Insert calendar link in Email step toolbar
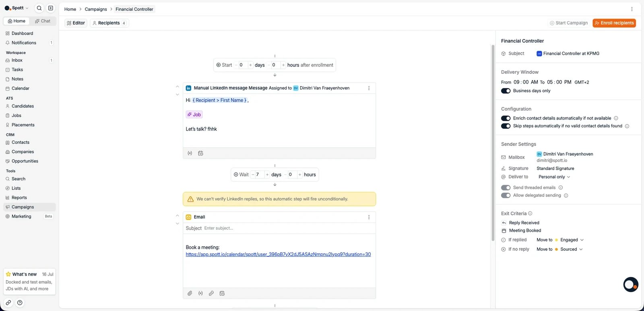The height and width of the screenshot is (311, 644). (x=222, y=293)
